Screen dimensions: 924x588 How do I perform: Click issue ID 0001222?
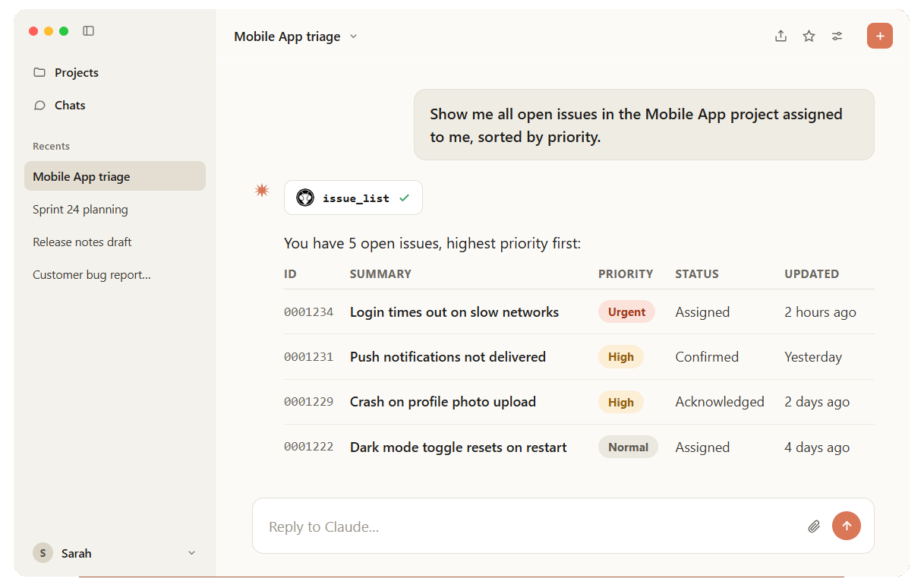[x=308, y=447]
